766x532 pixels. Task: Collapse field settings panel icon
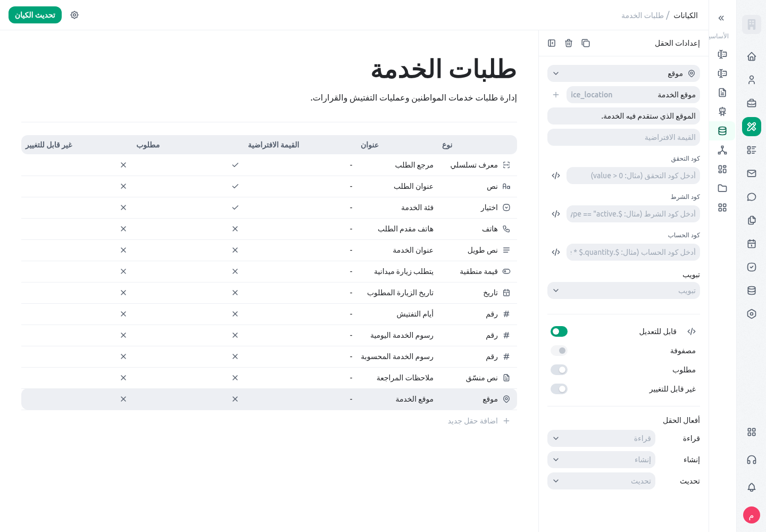point(552,43)
